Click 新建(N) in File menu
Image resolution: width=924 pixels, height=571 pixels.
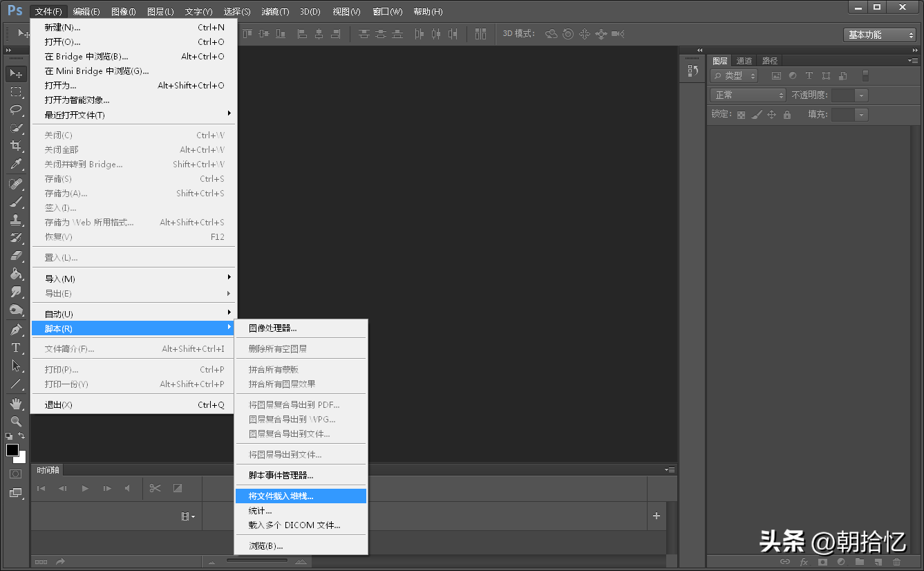133,28
